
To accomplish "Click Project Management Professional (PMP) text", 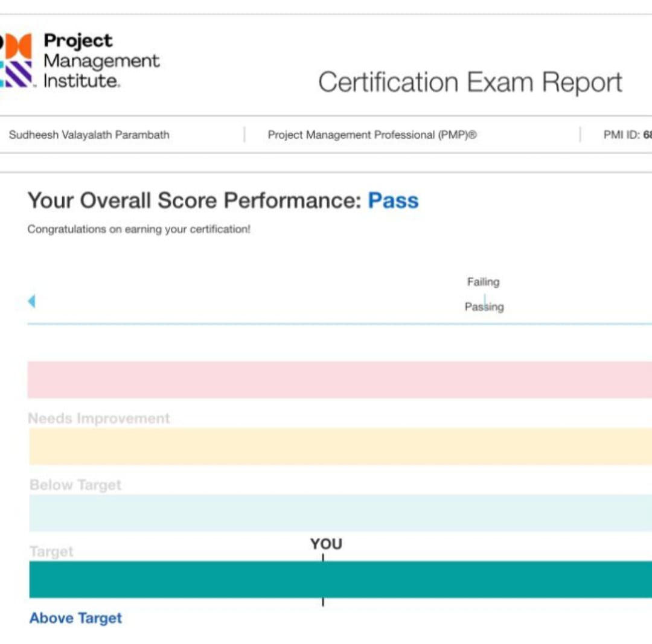I will 372,135.
